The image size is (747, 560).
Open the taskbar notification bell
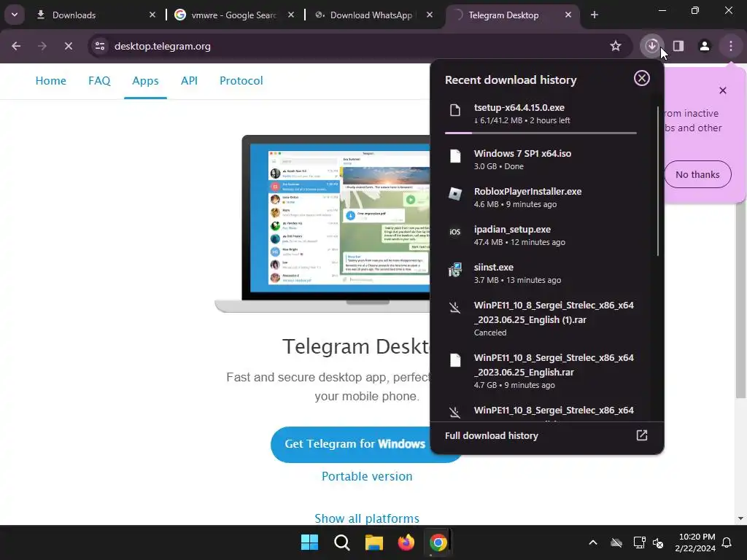pos(727,542)
